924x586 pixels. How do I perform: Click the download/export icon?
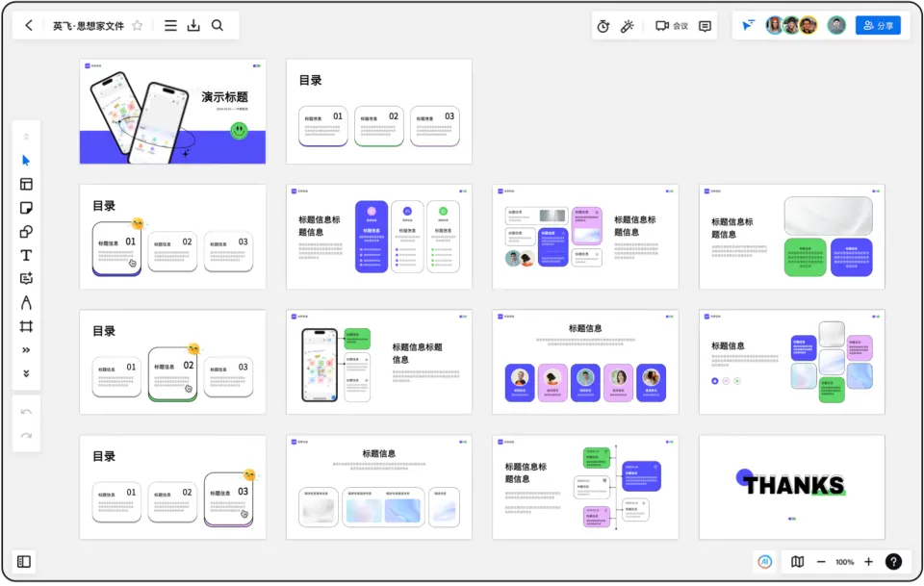[x=193, y=25]
